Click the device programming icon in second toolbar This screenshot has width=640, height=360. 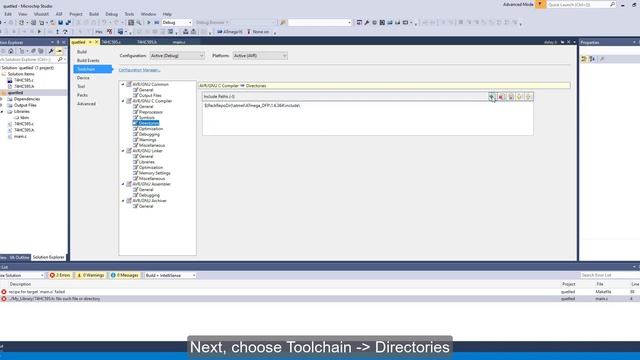[x=185, y=31]
